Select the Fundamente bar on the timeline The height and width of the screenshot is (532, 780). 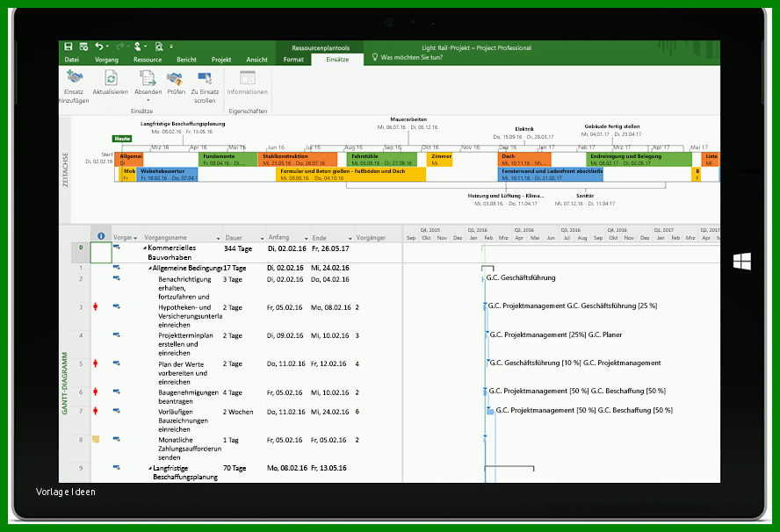(228, 160)
